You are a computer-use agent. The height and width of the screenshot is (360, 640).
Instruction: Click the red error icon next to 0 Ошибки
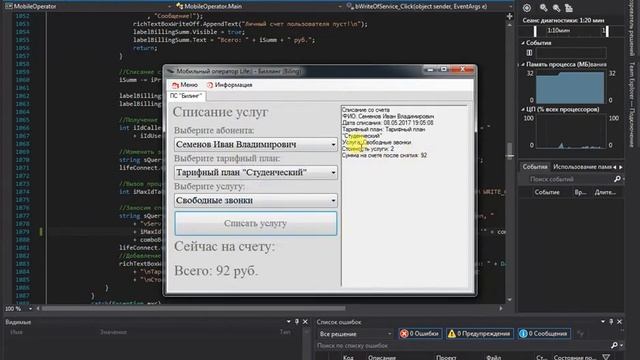(x=404, y=334)
